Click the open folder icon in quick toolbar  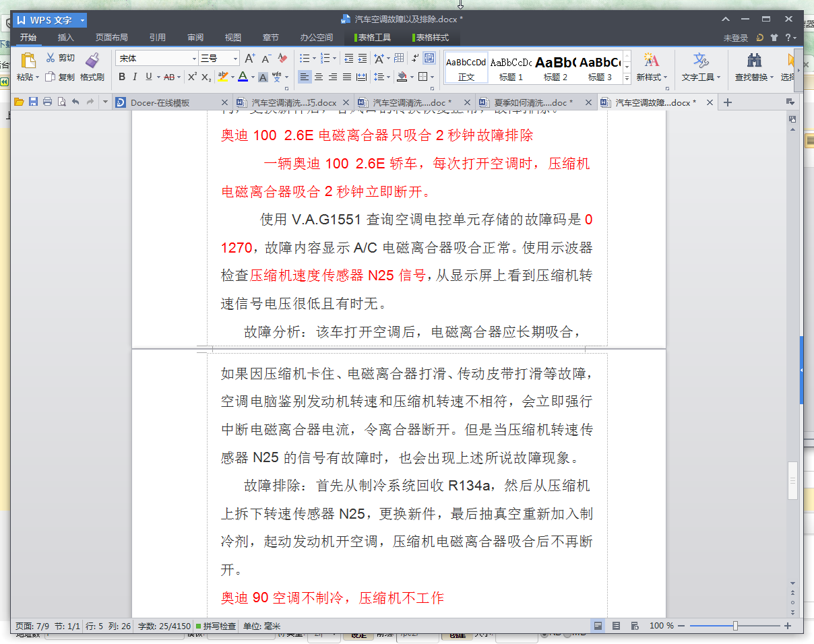(19, 102)
